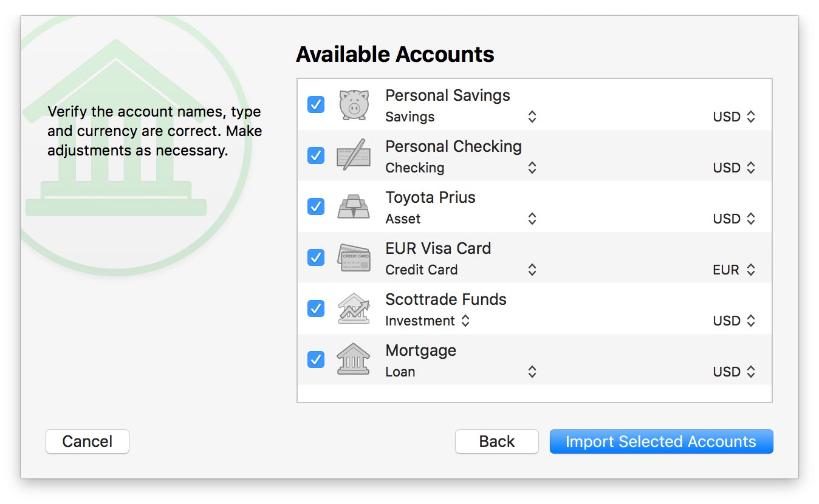Change the EUR currency dropdown
The image size is (819, 504).
734,270
